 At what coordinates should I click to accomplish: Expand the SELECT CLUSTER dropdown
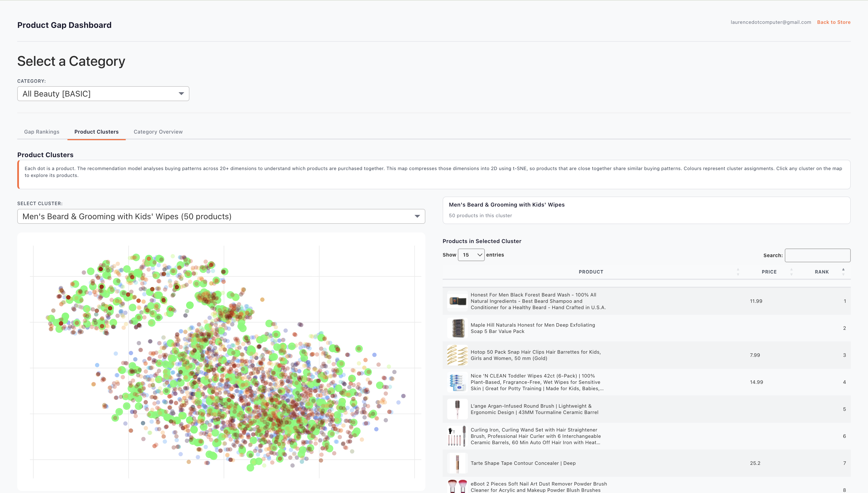pyautogui.click(x=221, y=216)
